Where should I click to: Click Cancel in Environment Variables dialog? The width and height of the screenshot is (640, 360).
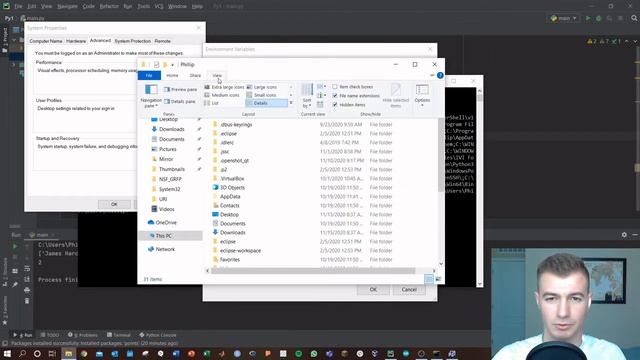point(409,289)
